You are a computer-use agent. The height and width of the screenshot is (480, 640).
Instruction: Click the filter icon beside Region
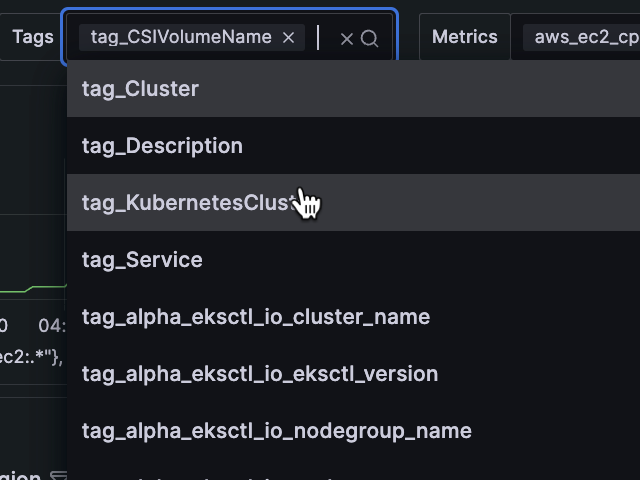(58, 476)
